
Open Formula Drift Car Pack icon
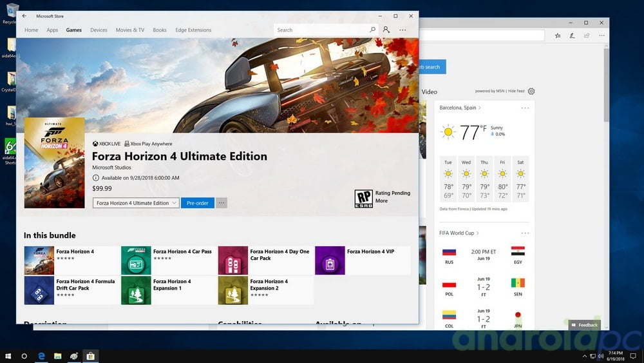coord(39,290)
